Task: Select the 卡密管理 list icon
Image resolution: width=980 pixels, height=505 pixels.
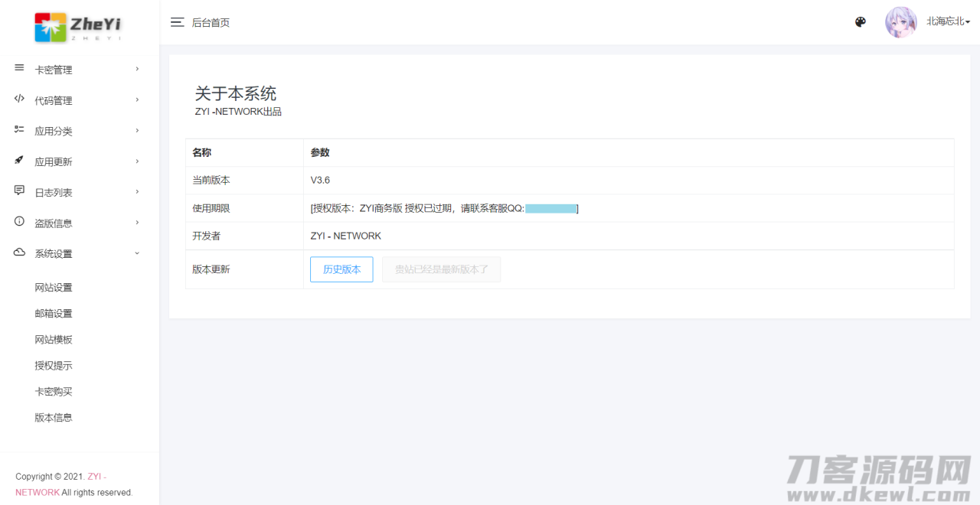Action: pyautogui.click(x=18, y=68)
